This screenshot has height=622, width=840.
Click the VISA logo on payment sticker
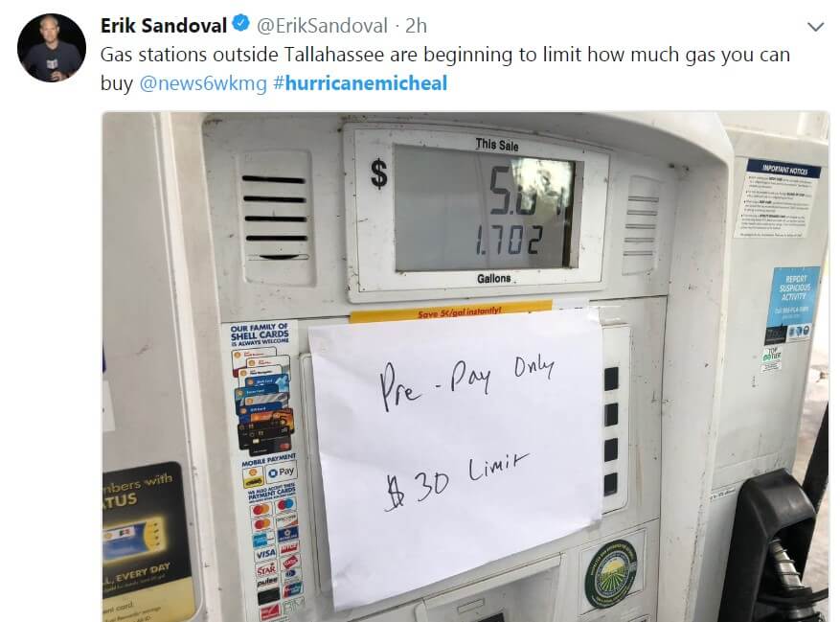click(x=265, y=553)
